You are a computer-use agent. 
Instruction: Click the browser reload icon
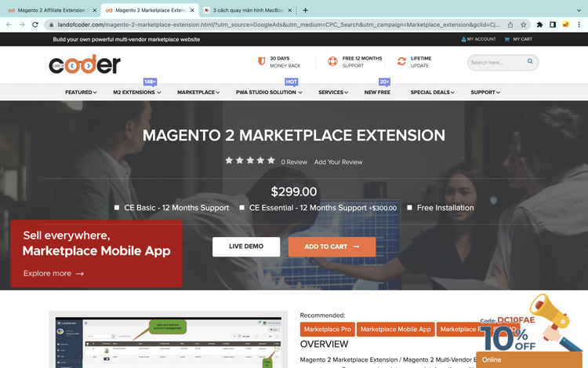point(35,24)
